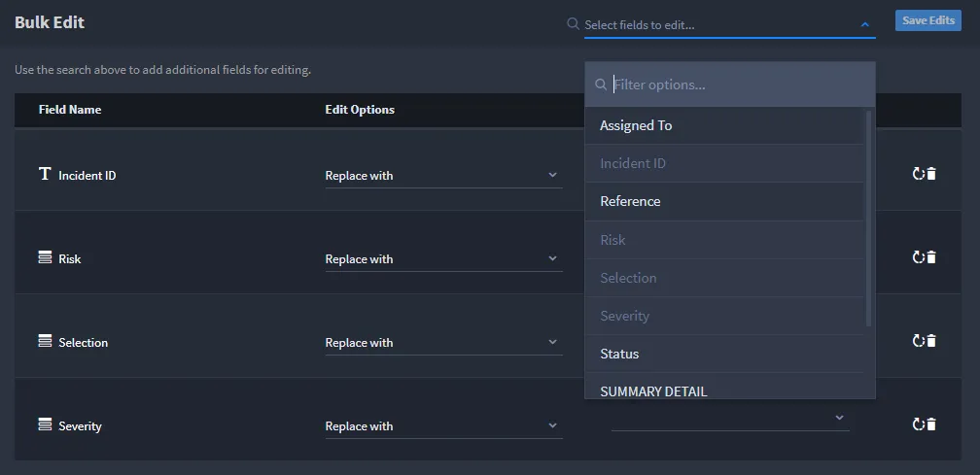980x475 pixels.
Task: Click the Edit Options column header
Action: [360, 109]
